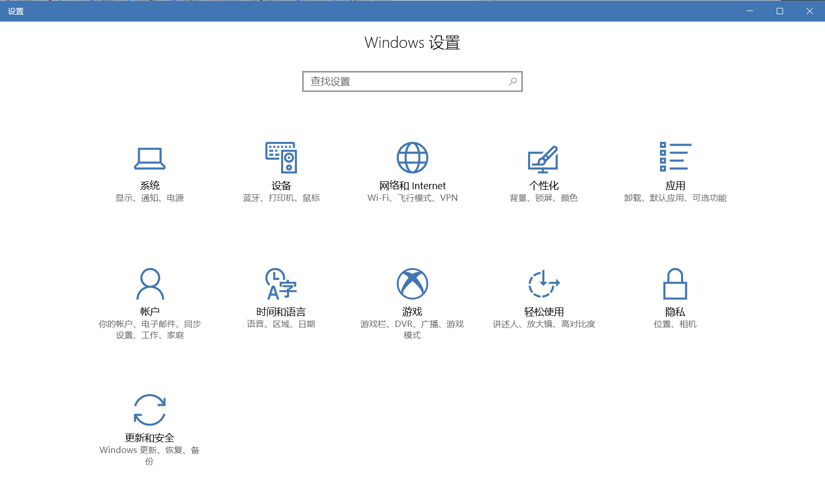Click description text 讲述人、放大镜、高对比度
The image size is (825, 504).
click(544, 324)
